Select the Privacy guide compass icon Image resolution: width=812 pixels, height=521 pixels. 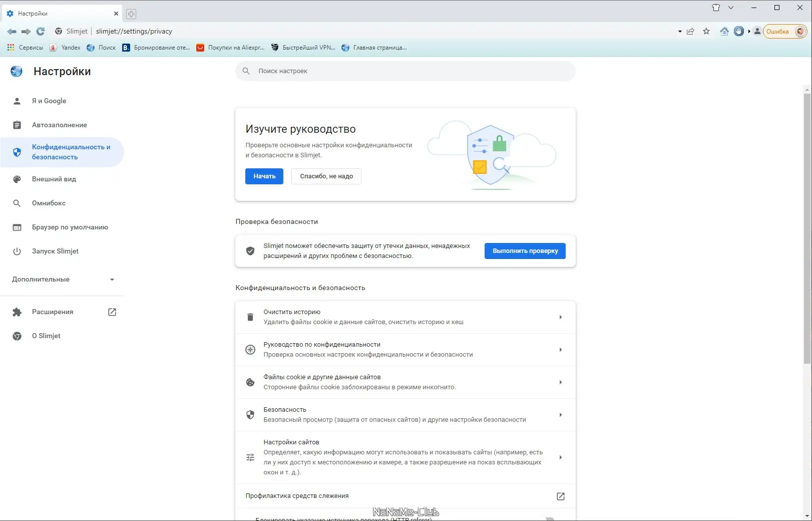(251, 350)
